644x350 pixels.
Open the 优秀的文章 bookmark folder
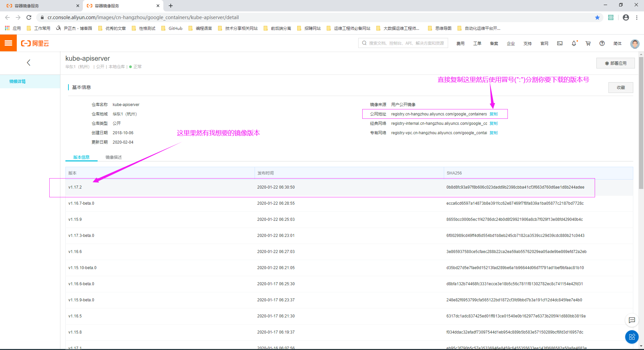click(112, 28)
